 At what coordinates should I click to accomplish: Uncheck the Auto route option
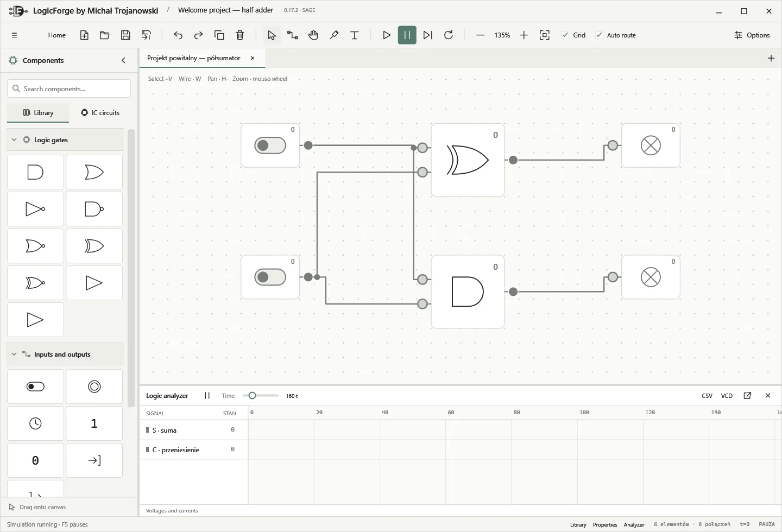coord(599,35)
